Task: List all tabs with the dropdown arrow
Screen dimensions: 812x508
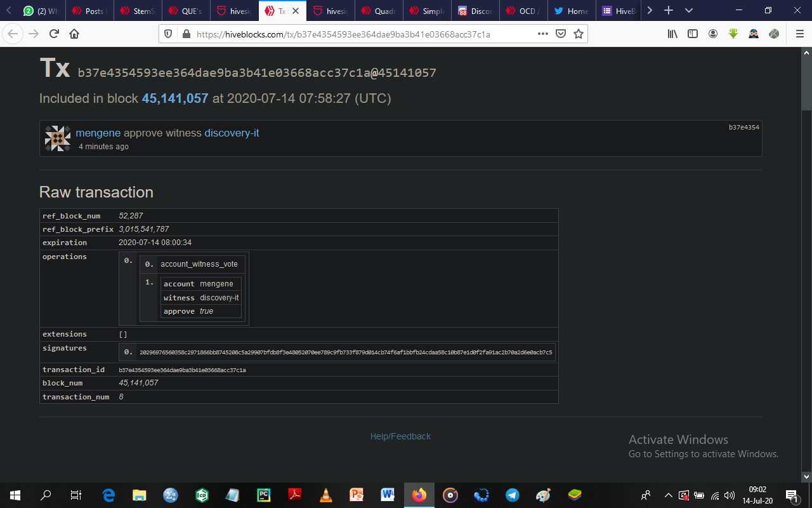Action: click(689, 11)
